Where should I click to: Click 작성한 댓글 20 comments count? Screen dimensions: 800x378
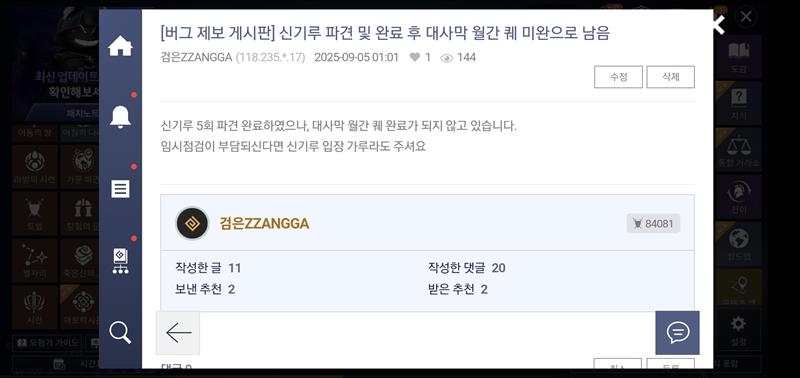click(x=467, y=268)
